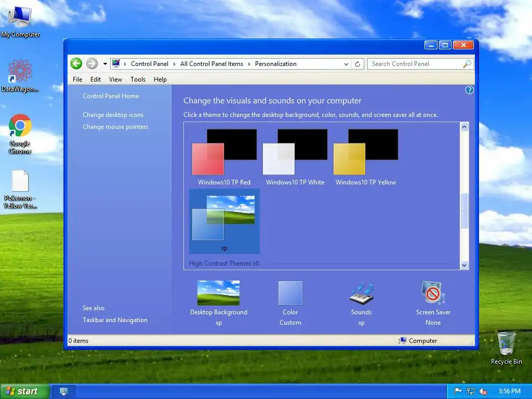This screenshot has height=399, width=532.
Task: Select the Pokemon Yellow file icon
Action: pos(20,189)
